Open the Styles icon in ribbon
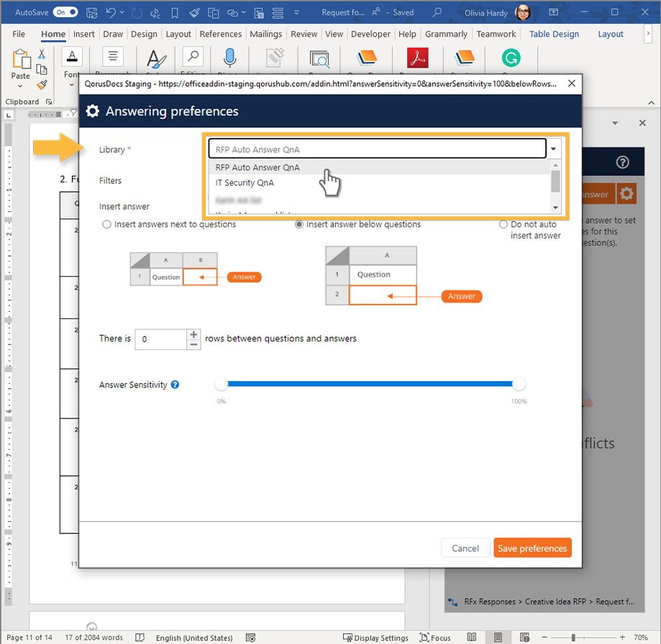 (x=156, y=58)
